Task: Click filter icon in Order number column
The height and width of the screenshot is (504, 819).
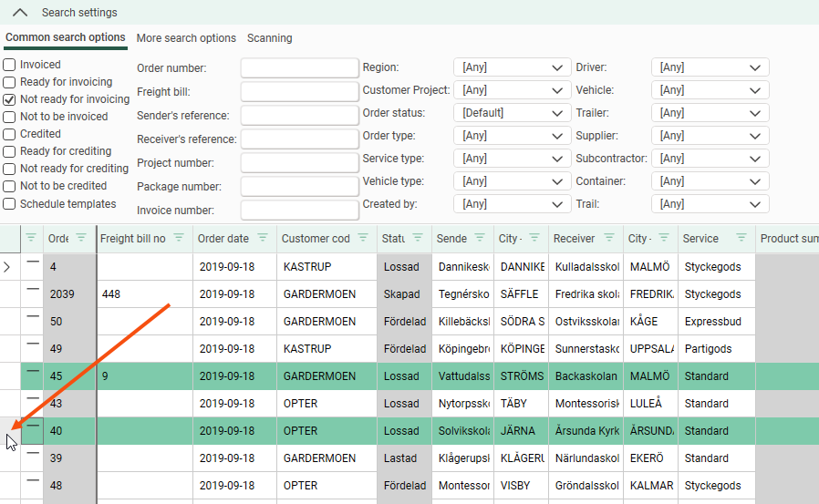Action: click(81, 238)
